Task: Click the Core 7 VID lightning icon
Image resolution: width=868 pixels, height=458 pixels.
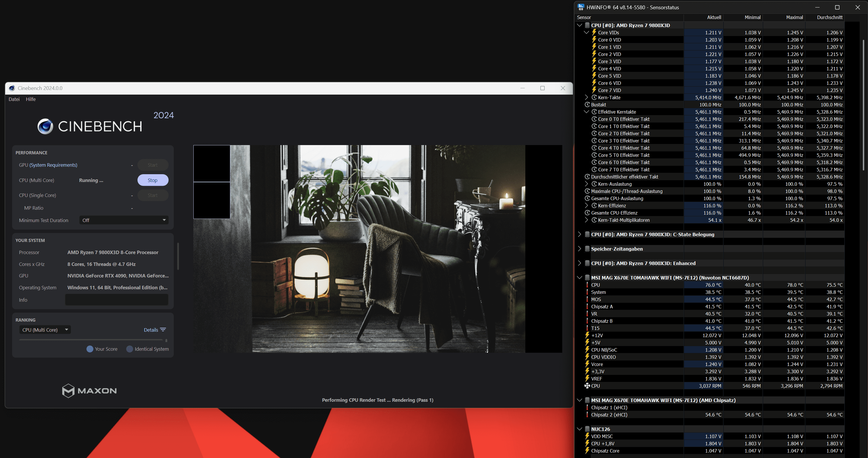Action: (594, 90)
